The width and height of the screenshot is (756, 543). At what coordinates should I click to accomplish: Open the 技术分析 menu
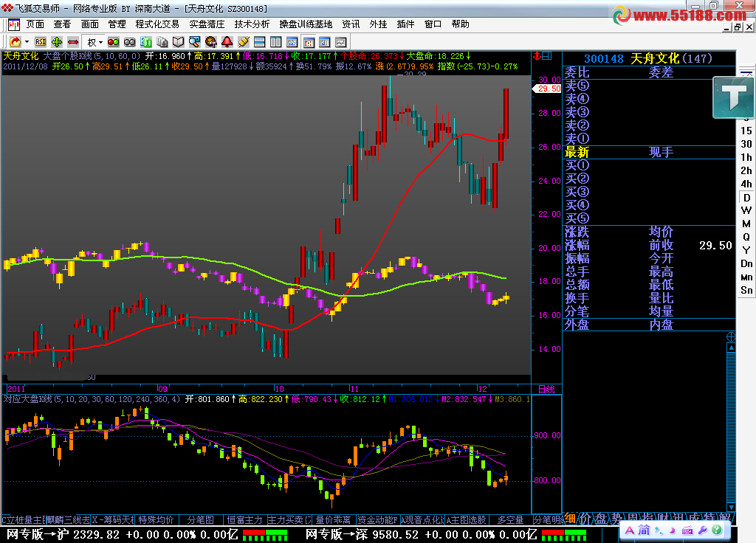252,24
